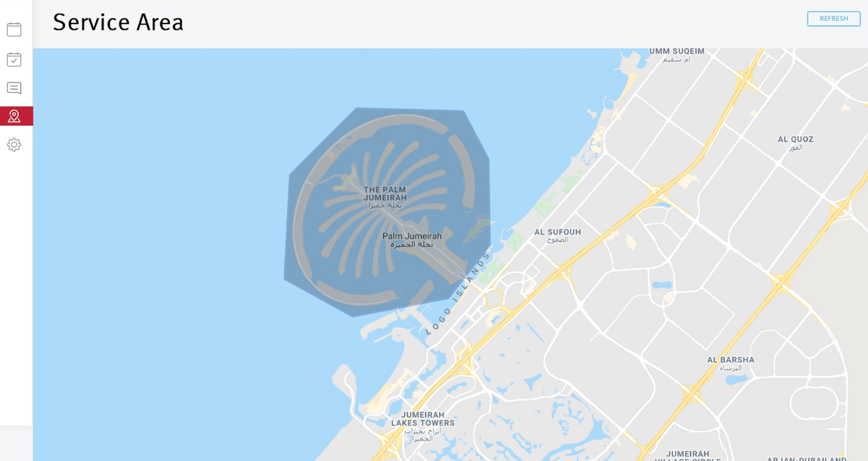Open the settings gear icon
The width and height of the screenshot is (868, 461).
click(x=14, y=144)
